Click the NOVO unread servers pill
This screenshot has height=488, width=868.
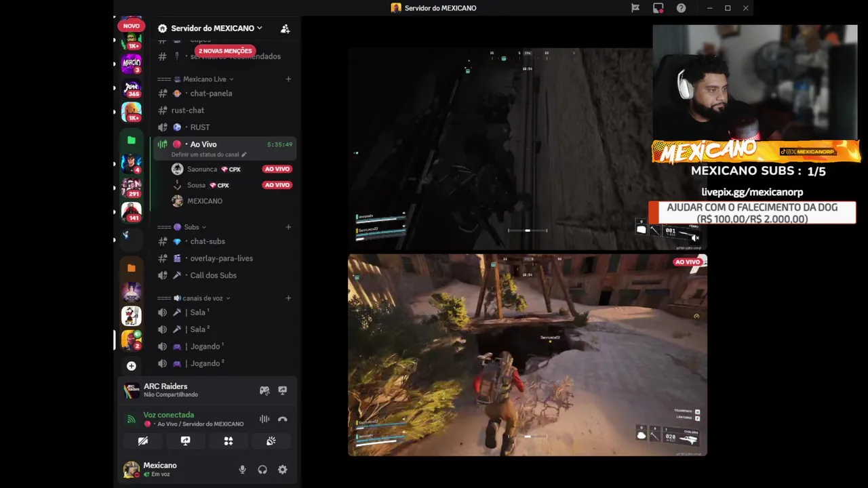click(x=132, y=26)
